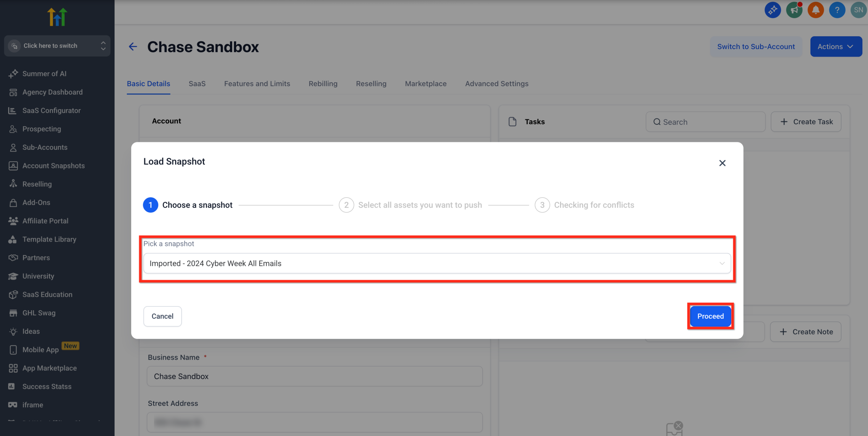This screenshot has width=868, height=436.
Task: Switch to the Rebilling tab
Action: (323, 83)
